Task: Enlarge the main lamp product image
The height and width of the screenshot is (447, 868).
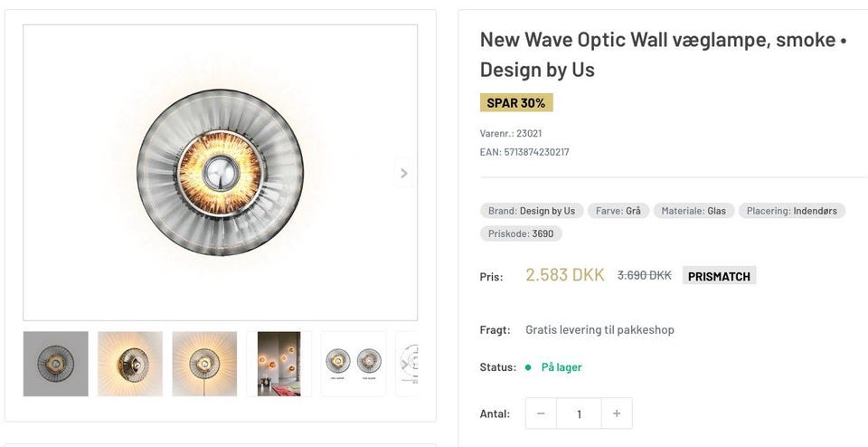Action: [x=220, y=172]
